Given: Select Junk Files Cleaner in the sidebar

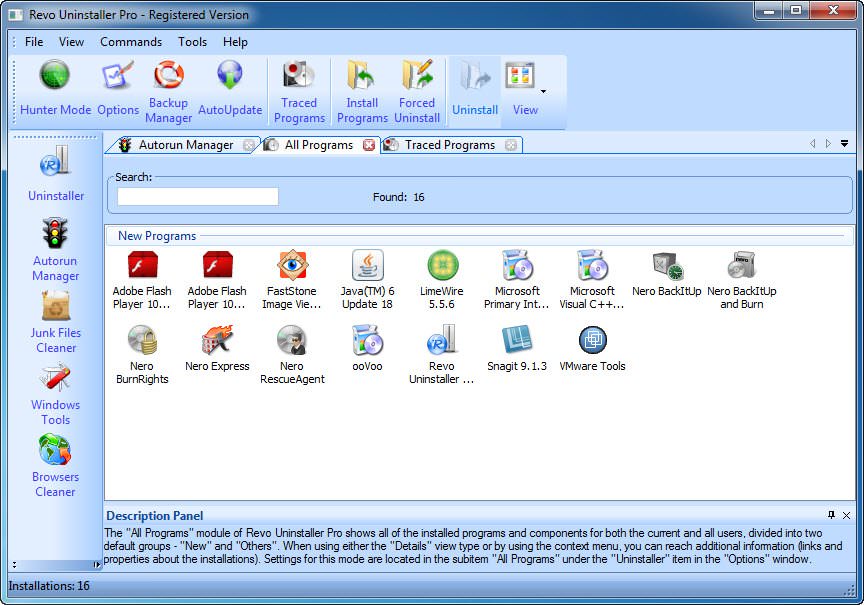Looking at the screenshot, I should (56, 323).
